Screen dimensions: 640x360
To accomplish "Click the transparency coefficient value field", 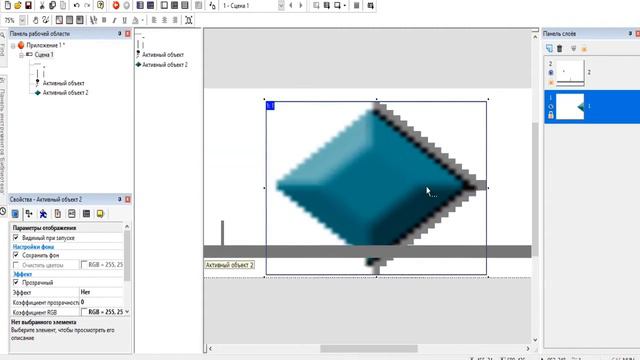I will (x=101, y=302).
